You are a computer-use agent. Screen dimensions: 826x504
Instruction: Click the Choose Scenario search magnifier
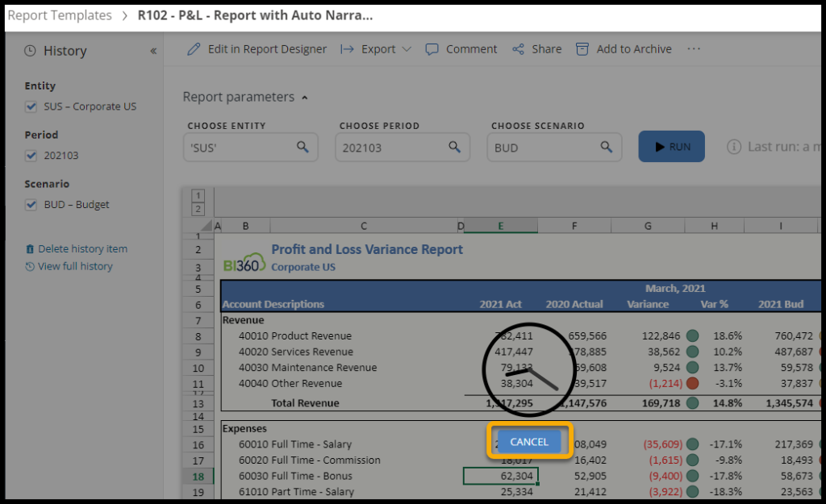tap(607, 147)
